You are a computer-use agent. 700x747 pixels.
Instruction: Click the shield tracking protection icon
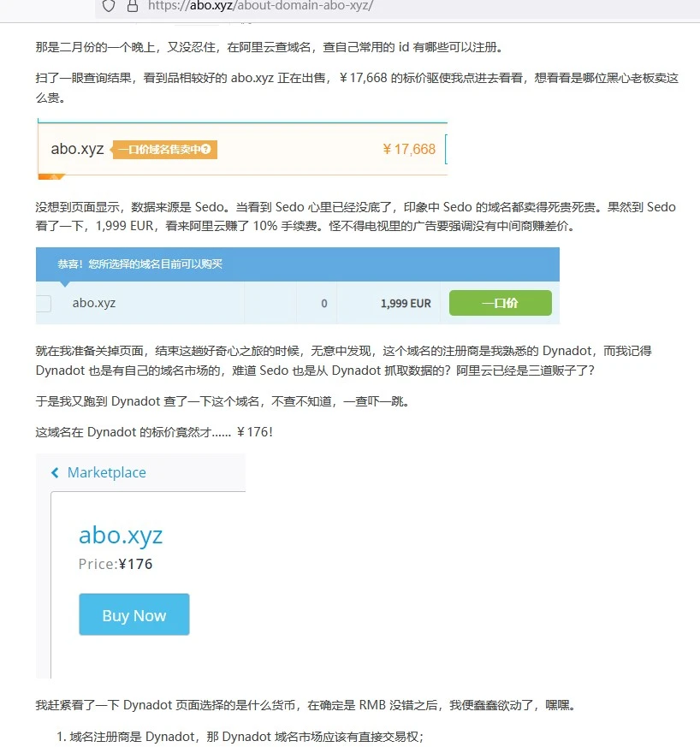[x=109, y=5]
